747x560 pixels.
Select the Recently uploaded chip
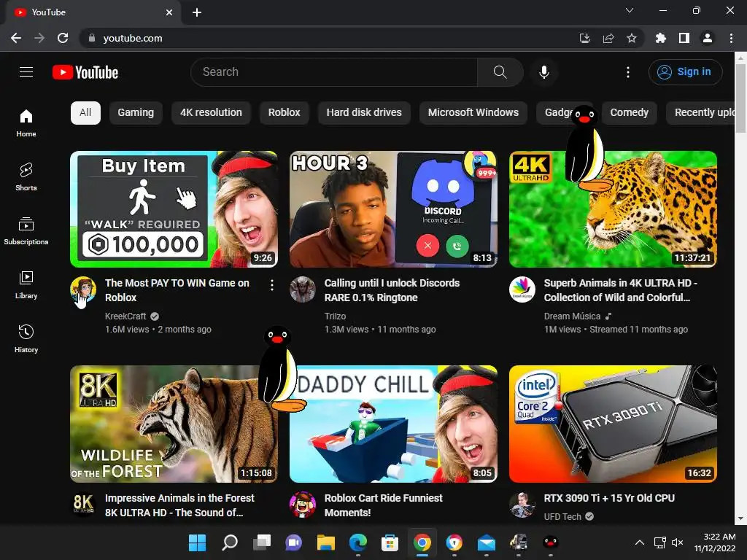(700, 113)
